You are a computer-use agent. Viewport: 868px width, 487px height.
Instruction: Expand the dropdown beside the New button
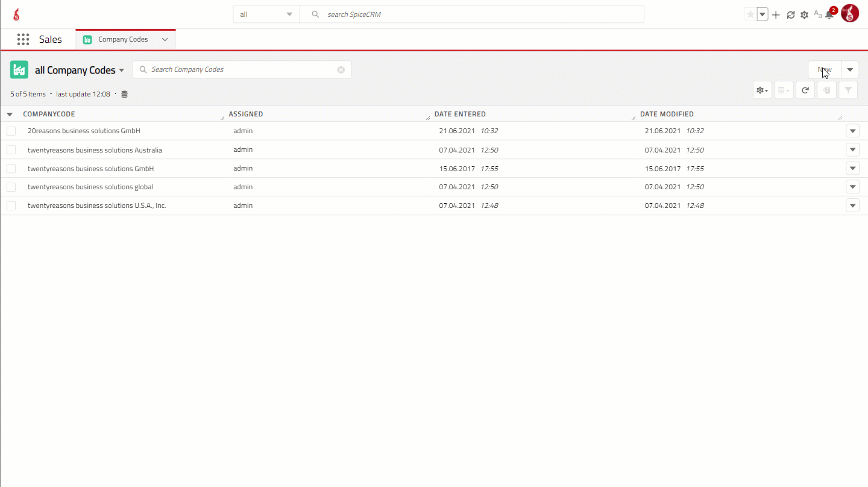click(849, 69)
